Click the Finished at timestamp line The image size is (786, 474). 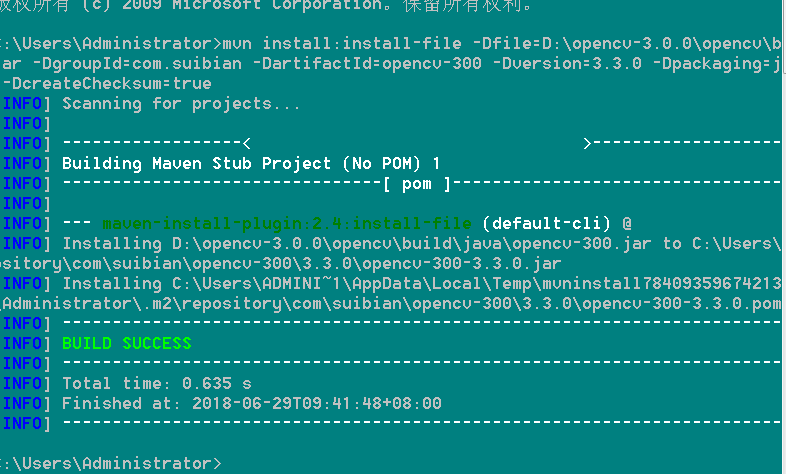pos(251,403)
